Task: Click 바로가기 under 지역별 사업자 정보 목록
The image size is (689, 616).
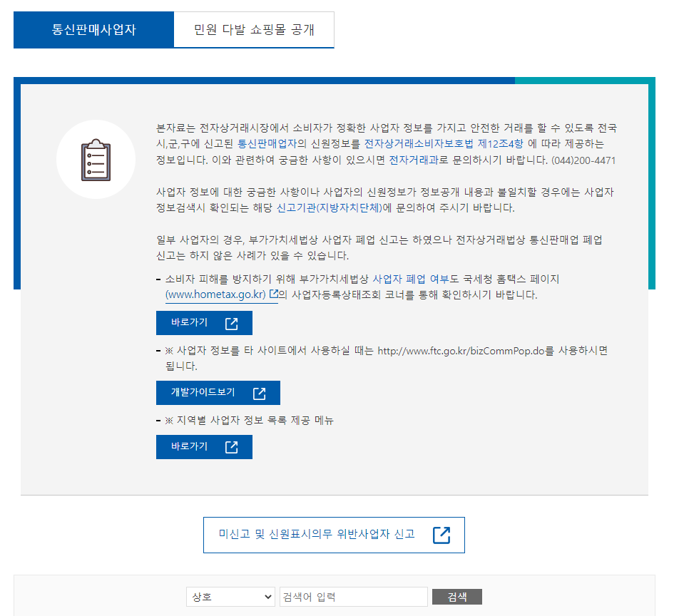Action: [204, 447]
